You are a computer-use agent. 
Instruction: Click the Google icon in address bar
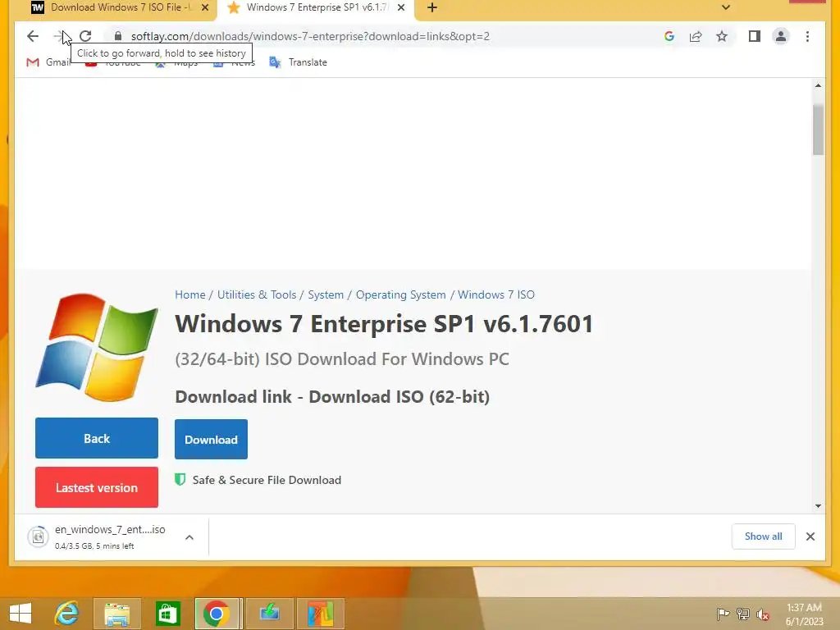[x=669, y=36]
